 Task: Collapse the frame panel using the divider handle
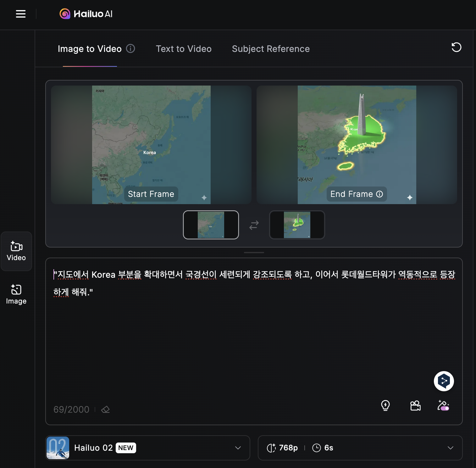click(254, 252)
